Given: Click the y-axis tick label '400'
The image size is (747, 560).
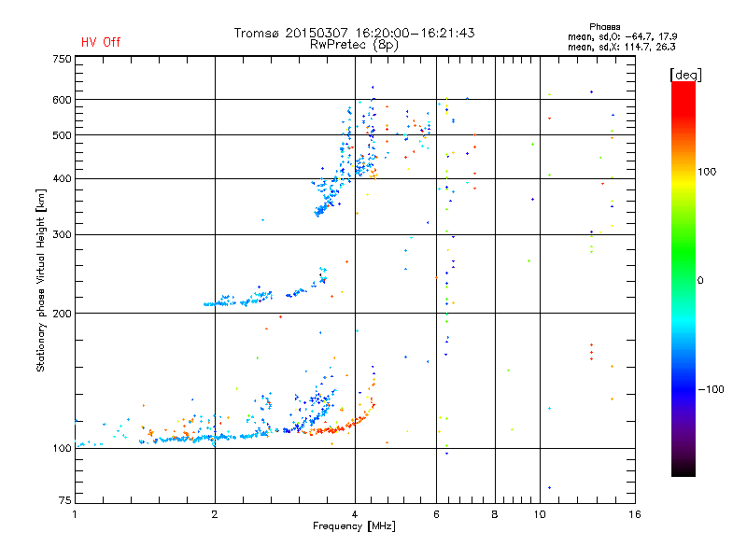Looking at the screenshot, I should [62, 178].
